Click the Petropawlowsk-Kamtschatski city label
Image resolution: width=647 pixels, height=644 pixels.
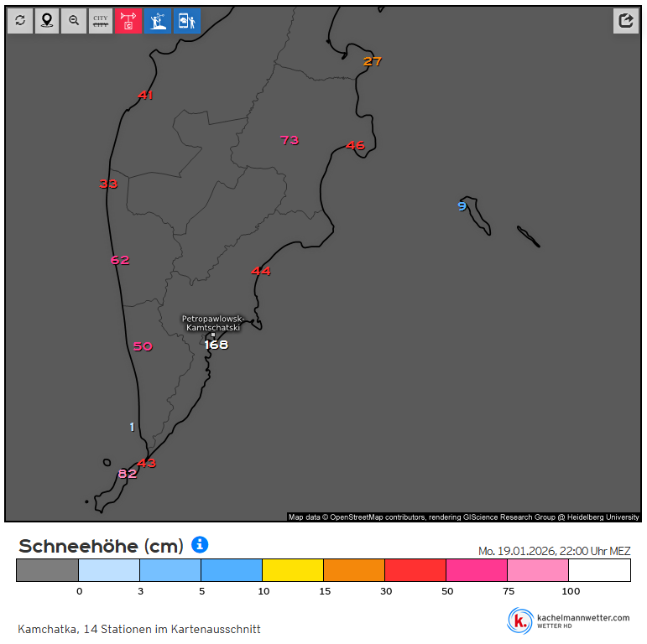tap(212, 323)
